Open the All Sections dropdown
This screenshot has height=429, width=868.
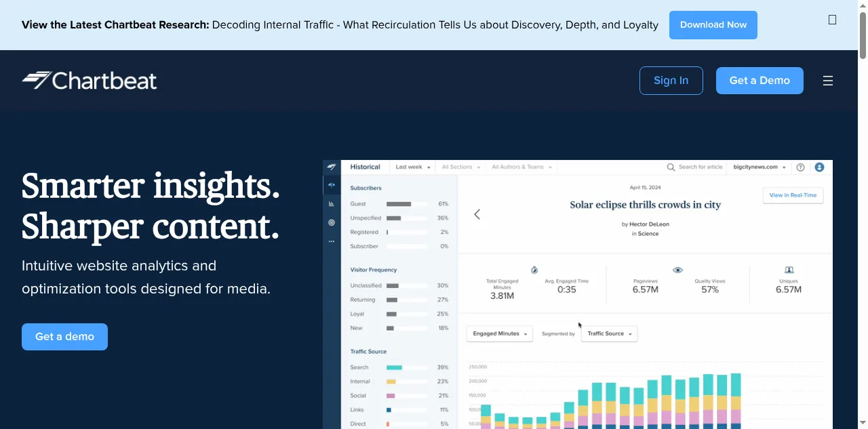coord(461,167)
